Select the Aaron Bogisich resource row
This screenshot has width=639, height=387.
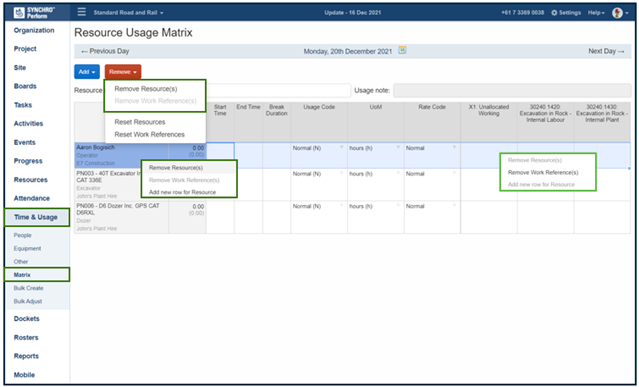121,155
